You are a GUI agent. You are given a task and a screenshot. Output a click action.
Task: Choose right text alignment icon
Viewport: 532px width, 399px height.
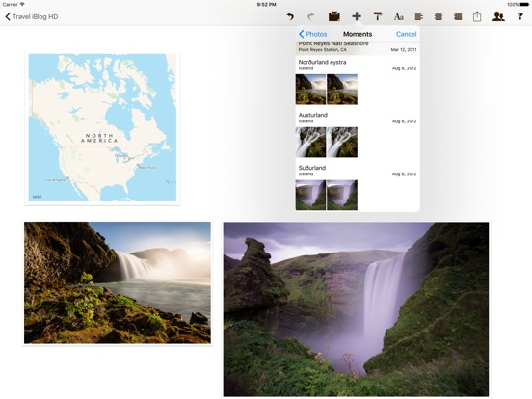[x=458, y=16]
